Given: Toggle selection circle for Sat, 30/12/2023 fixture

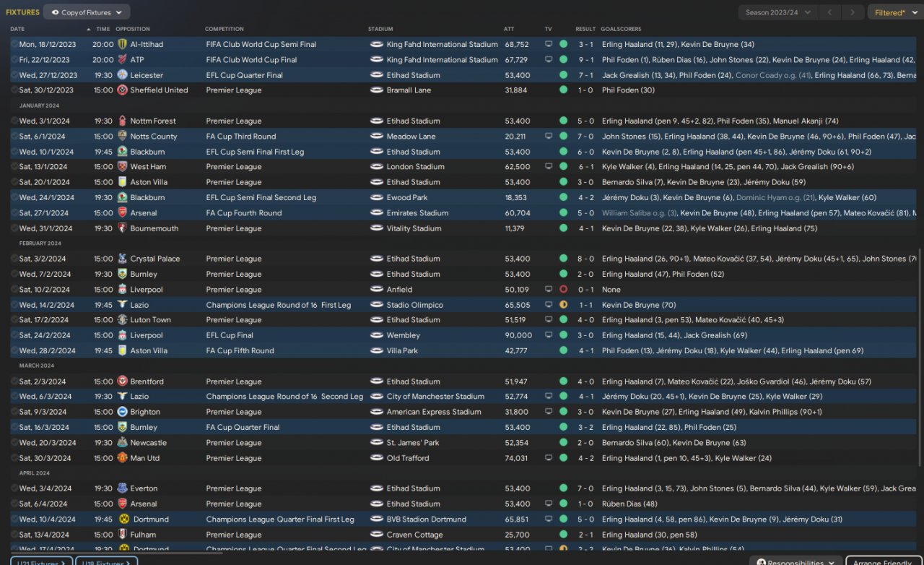Looking at the screenshot, I should 14,90.
